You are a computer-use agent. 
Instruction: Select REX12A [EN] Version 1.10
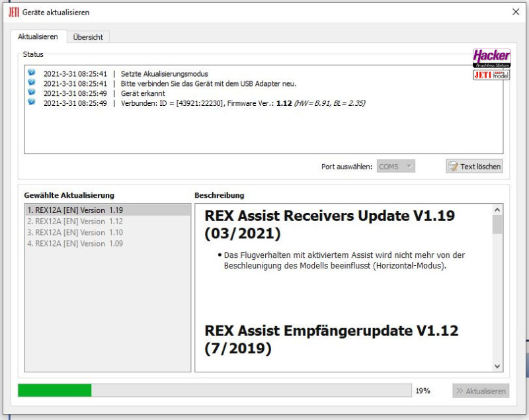point(108,232)
